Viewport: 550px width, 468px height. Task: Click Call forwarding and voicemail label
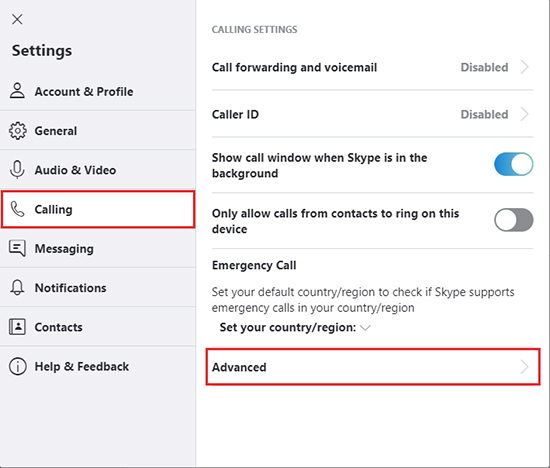click(x=294, y=67)
